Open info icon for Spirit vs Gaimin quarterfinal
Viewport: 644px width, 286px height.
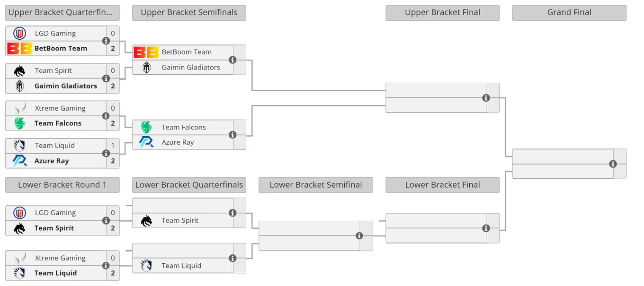(106, 78)
